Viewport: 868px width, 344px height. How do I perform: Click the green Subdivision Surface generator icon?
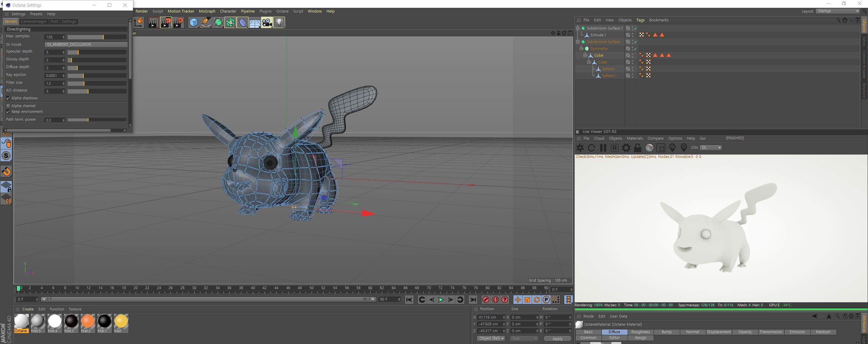click(x=218, y=23)
